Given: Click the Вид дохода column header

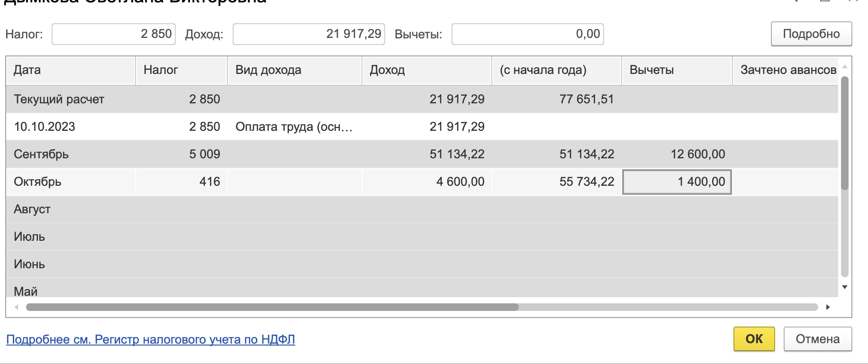Looking at the screenshot, I should point(295,70).
